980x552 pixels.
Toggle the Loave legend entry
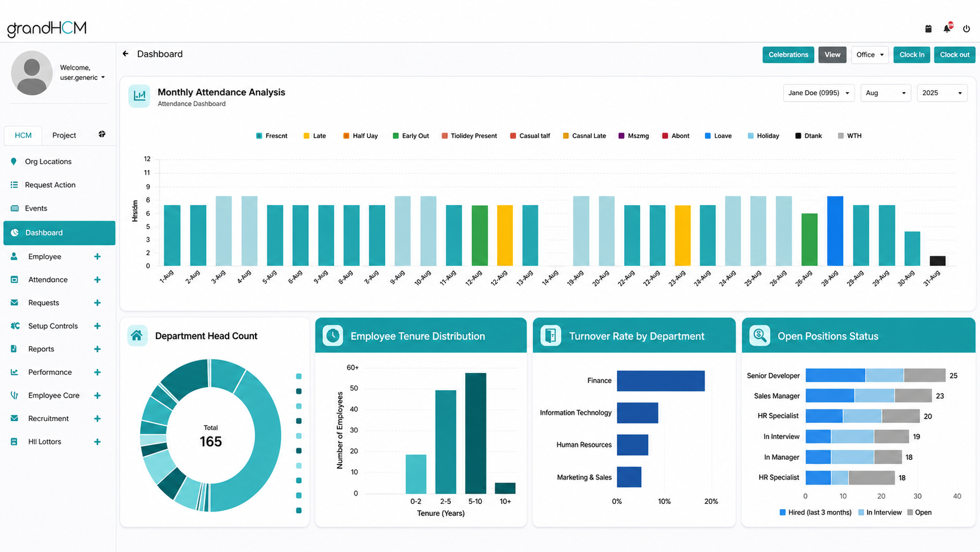tap(718, 136)
